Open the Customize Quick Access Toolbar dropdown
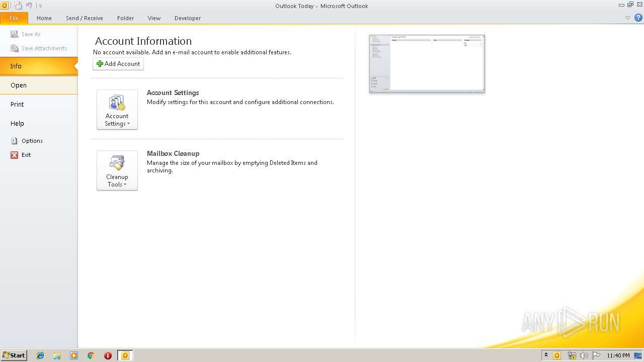 (x=40, y=6)
